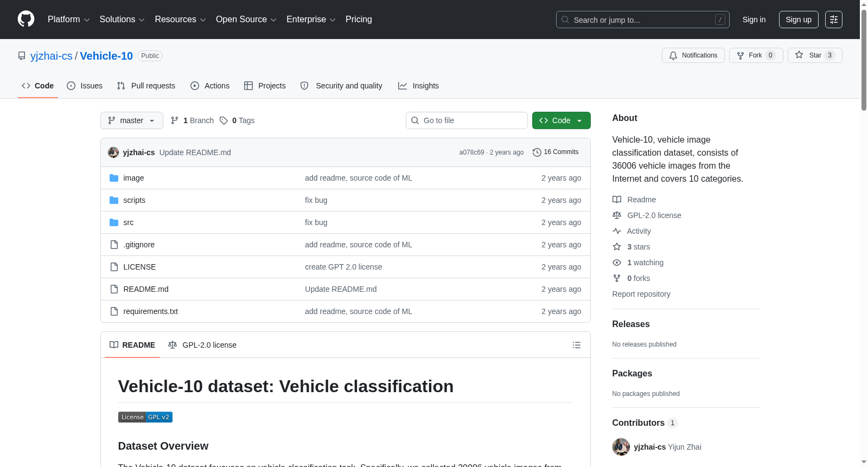868x467 pixels.
Task: Expand the Open Source menu
Action: pos(246,20)
